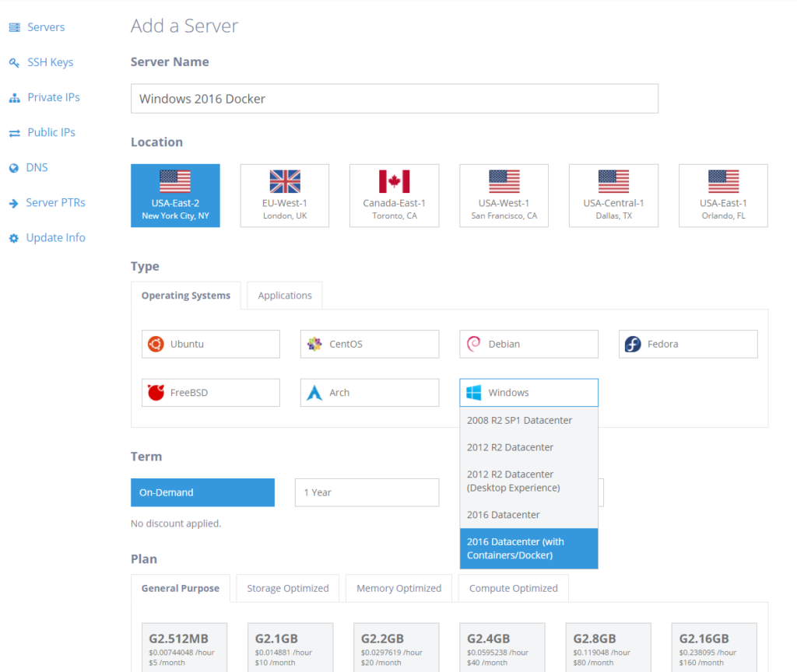This screenshot has height=672, width=797.
Task: Select the On-Demand billing term
Action: pyautogui.click(x=202, y=492)
